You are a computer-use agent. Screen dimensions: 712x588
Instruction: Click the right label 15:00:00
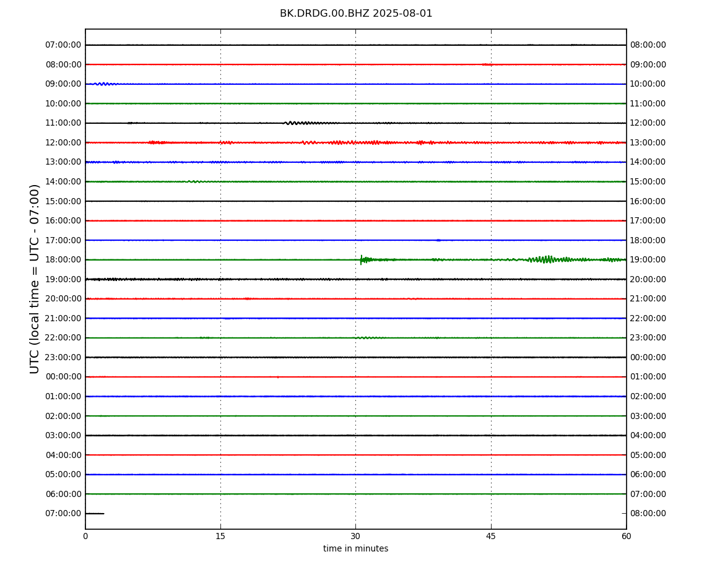point(648,181)
